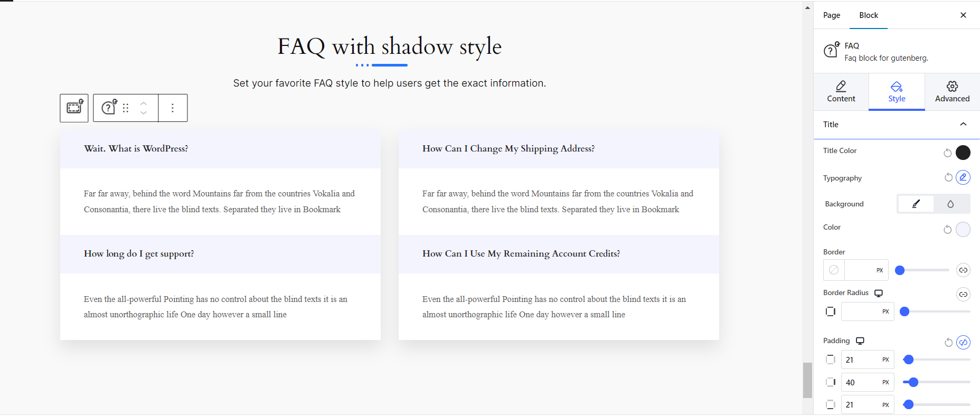The image size is (980, 416).
Task: Switch background to gradient droplet type
Action: pos(950,204)
